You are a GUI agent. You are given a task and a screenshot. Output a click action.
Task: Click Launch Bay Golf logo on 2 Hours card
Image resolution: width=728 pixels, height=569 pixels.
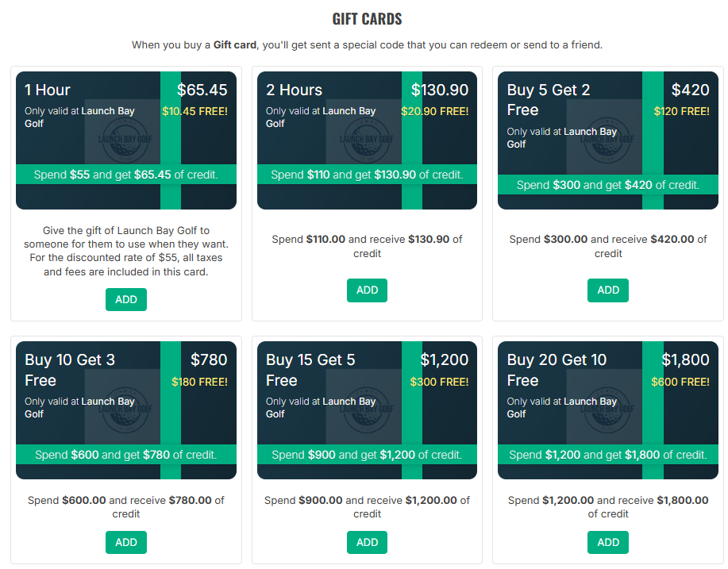point(366,139)
